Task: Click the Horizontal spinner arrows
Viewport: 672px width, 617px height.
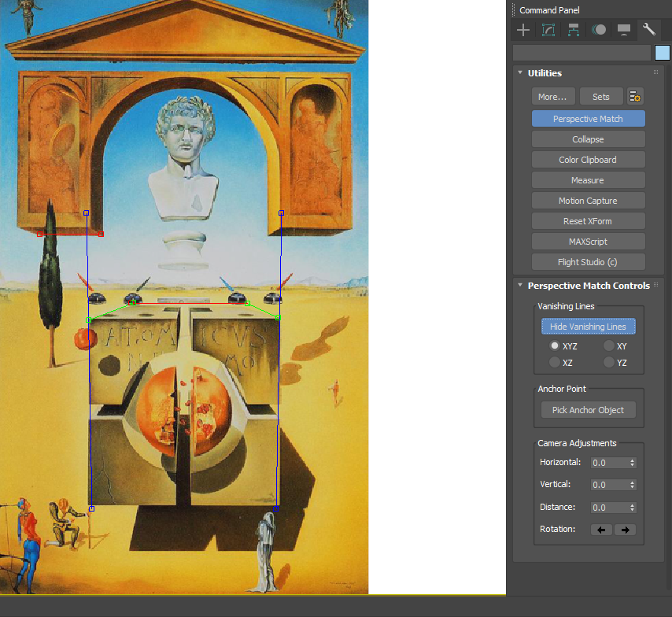Action: click(x=632, y=463)
